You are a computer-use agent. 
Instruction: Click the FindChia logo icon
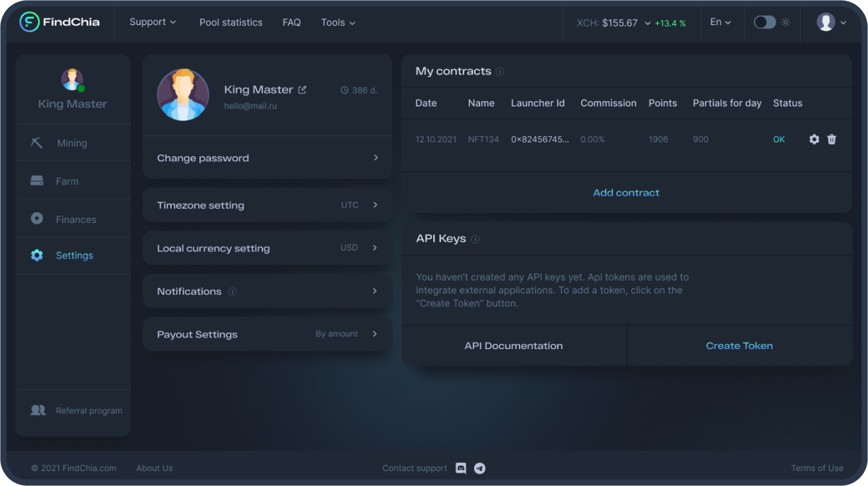[x=30, y=22]
